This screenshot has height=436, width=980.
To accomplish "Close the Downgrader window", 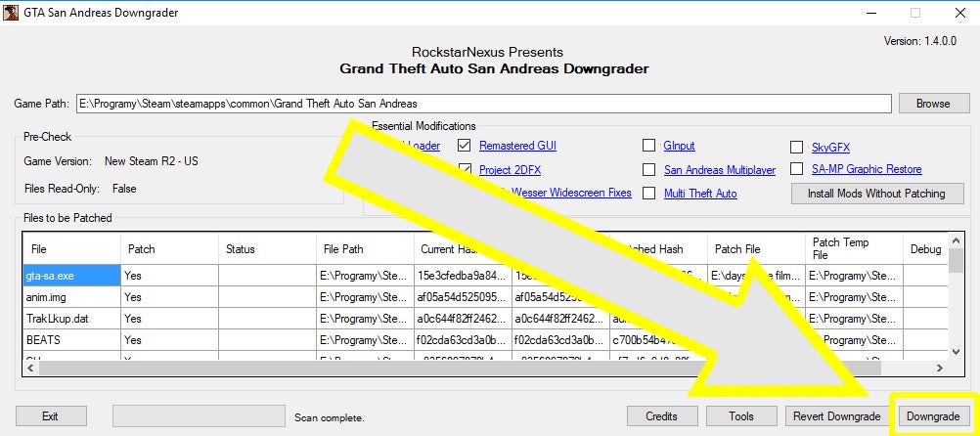I will [960, 13].
